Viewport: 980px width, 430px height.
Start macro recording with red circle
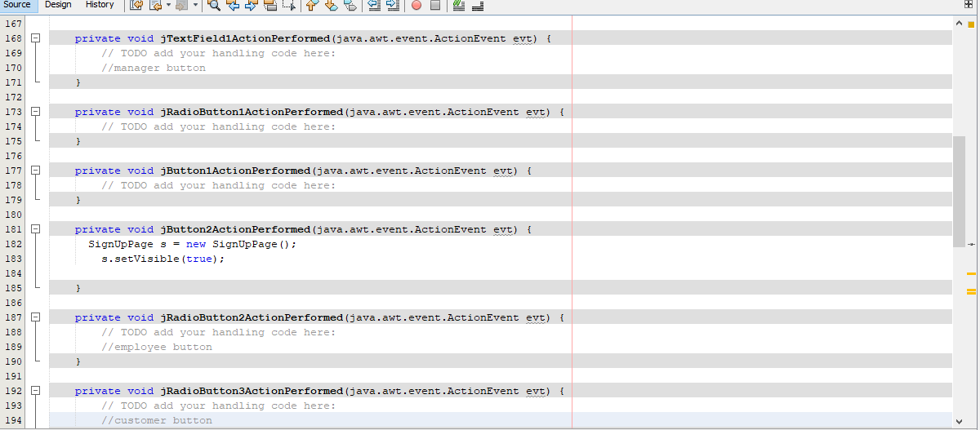click(416, 6)
